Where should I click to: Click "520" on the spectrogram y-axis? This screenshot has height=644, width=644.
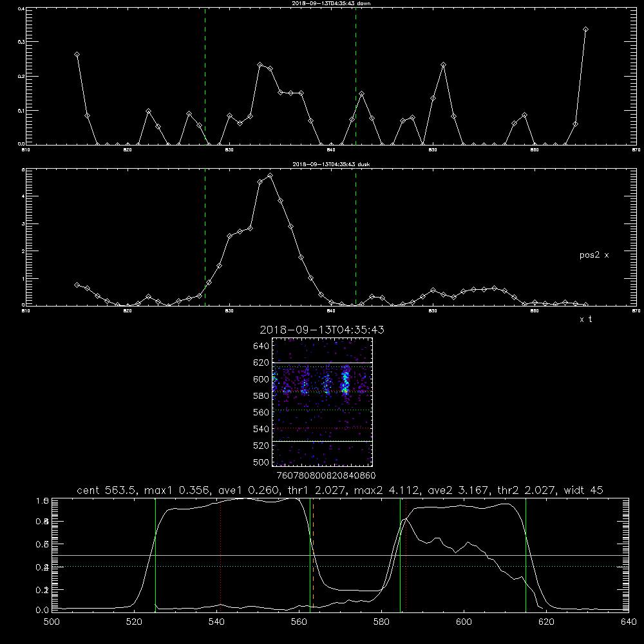(x=261, y=446)
